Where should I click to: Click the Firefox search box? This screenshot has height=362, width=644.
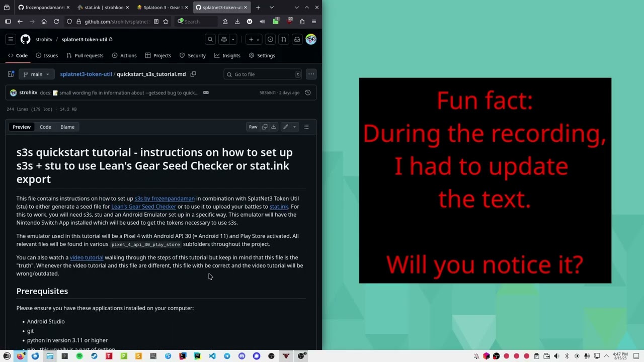click(197, 22)
